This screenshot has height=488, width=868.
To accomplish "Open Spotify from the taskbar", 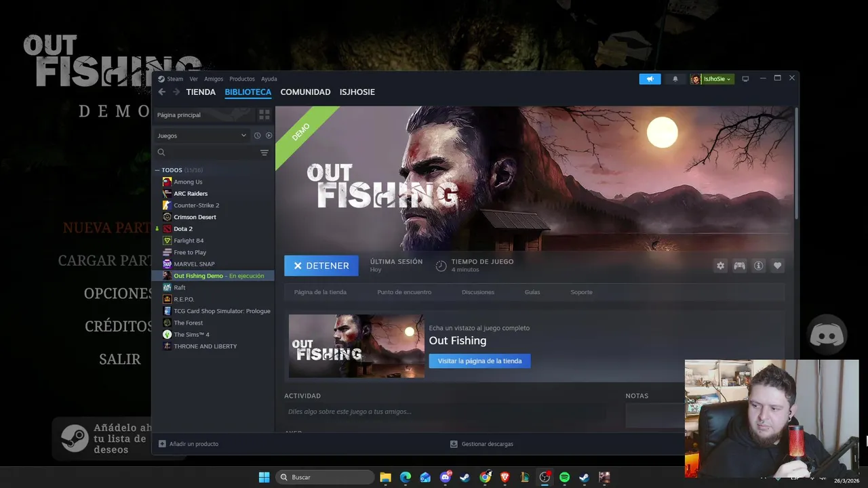I will (x=564, y=477).
